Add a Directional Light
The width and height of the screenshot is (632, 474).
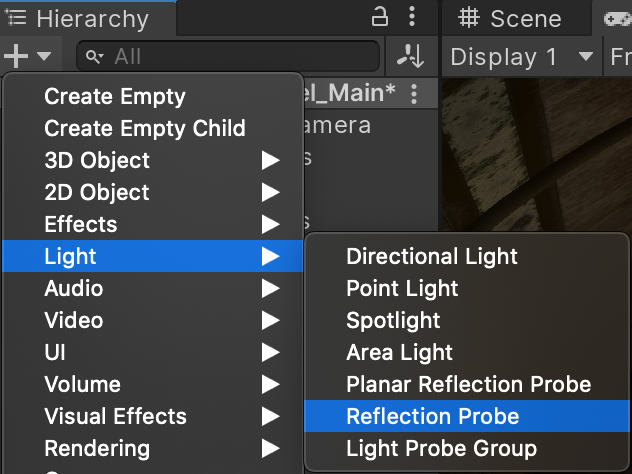432,256
